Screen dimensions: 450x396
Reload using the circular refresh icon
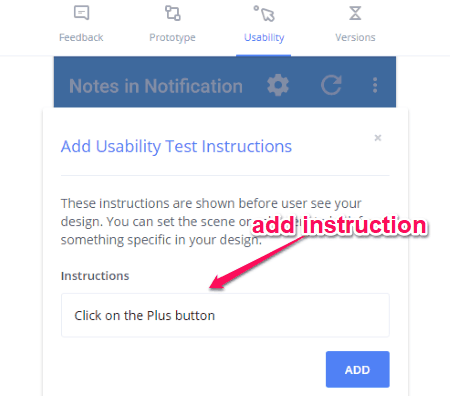tap(331, 85)
